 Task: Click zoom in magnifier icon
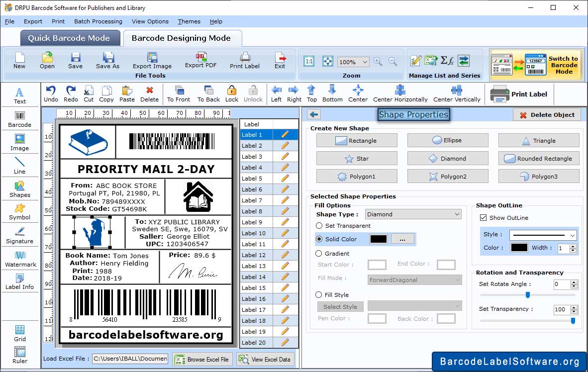tap(378, 62)
